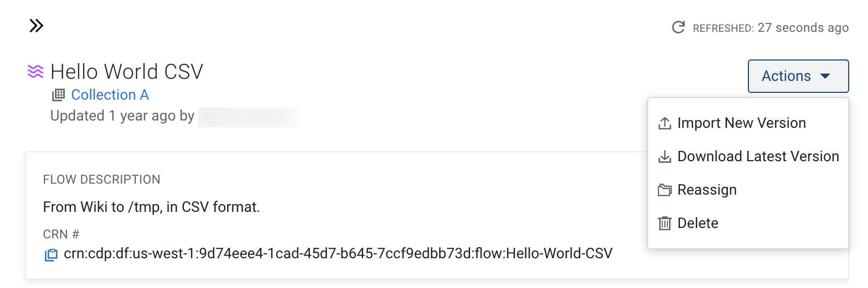
Task: Click the Hello World CSV title
Action: coord(127,71)
